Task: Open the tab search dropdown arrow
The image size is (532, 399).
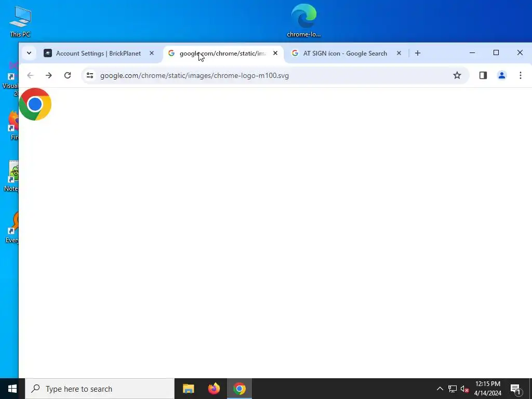Action: [29, 53]
